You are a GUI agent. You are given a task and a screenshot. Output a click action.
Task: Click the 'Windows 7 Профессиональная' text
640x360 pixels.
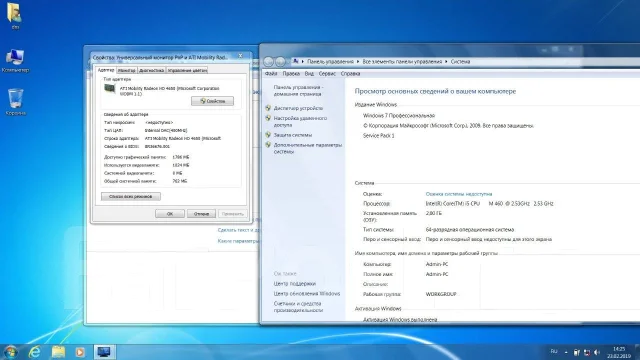pyautogui.click(x=399, y=116)
